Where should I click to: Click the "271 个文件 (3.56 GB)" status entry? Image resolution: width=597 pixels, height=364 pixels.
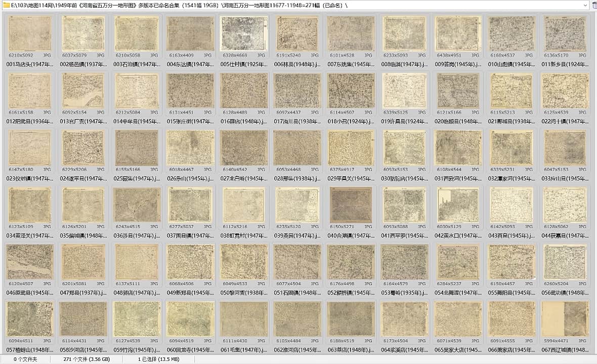click(87, 359)
